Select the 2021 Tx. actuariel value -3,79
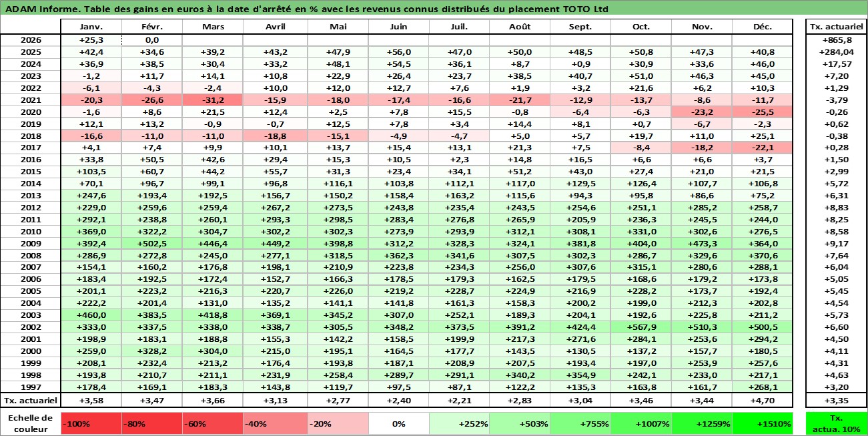Screen dimensions: 868x436 (836, 99)
